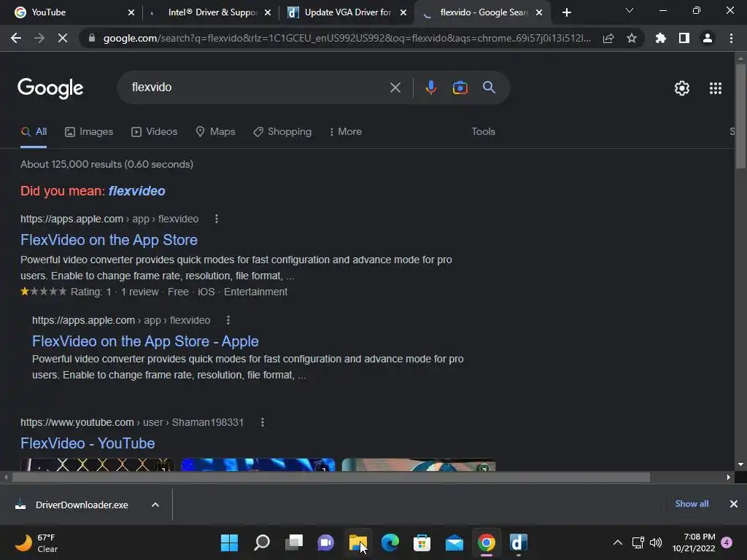This screenshot has height=560, width=747.
Task: Select the Videos search tab
Action: click(x=155, y=131)
